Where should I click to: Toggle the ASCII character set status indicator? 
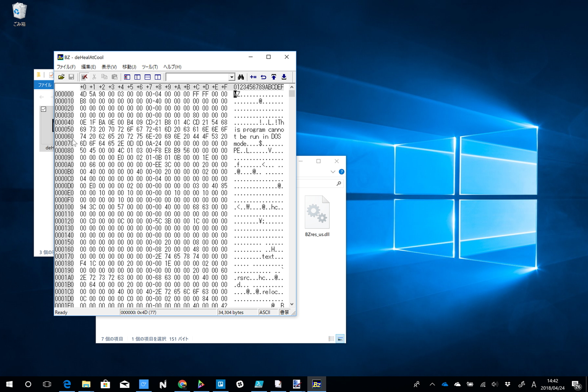point(265,312)
